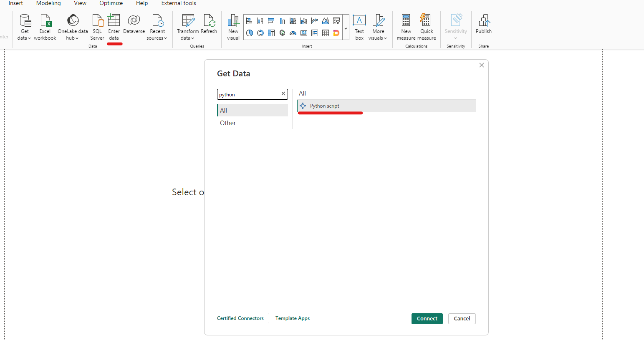Switch to the External tools tab
The image size is (644, 340).
[179, 3]
